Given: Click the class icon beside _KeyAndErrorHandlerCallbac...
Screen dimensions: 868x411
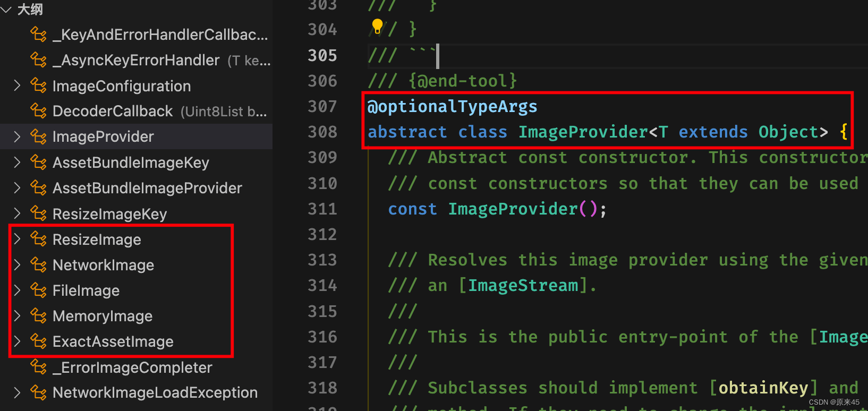Looking at the screenshot, I should 38,34.
